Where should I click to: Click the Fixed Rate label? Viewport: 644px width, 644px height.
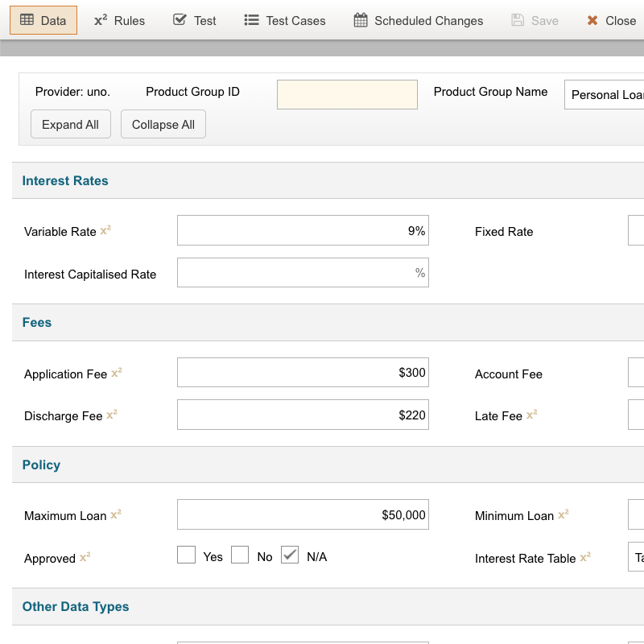[504, 232]
